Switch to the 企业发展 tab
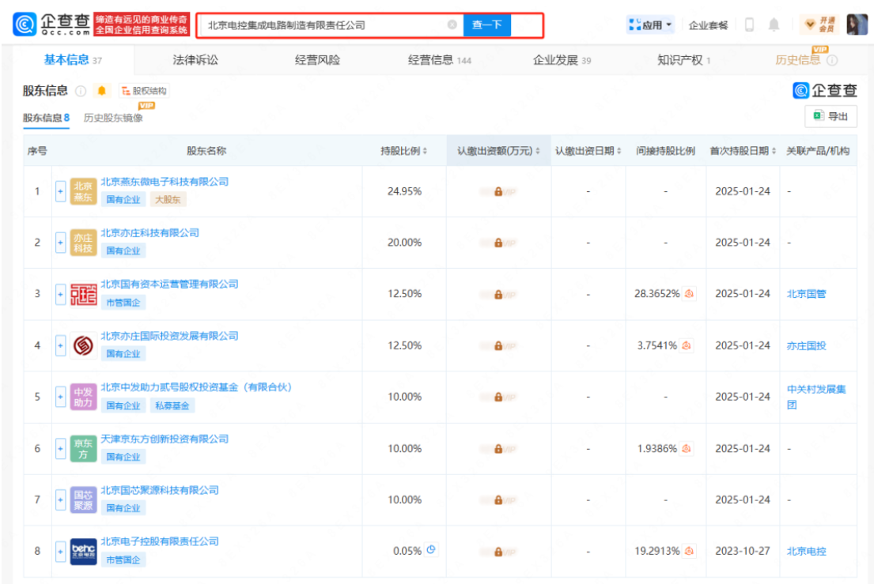874x588 pixels. click(562, 60)
